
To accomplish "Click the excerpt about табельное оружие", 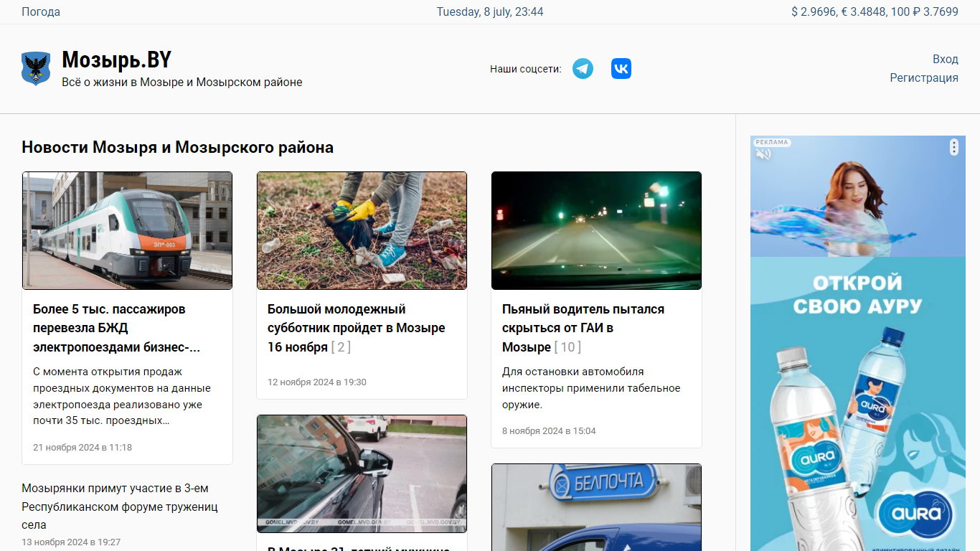I will point(591,388).
